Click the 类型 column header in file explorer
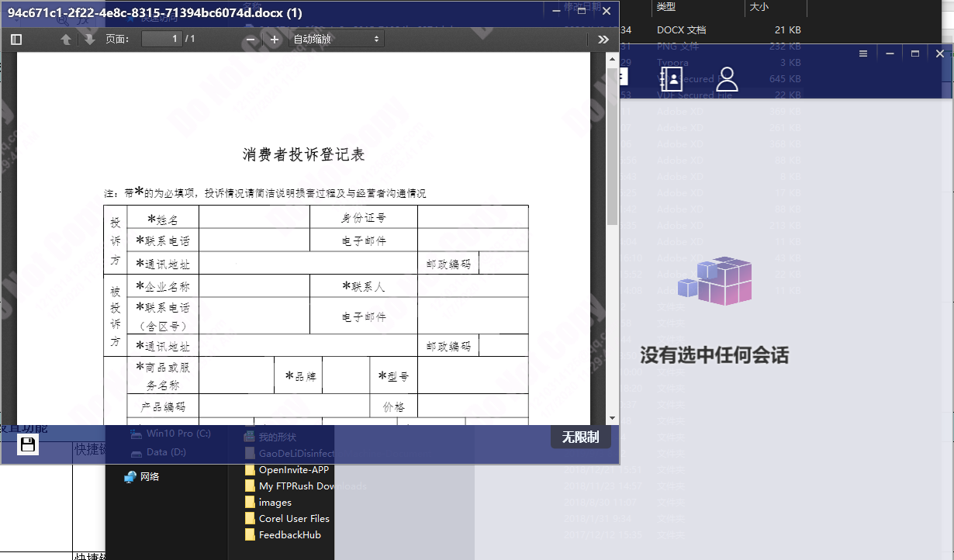The height and width of the screenshot is (560, 954). (x=666, y=7)
